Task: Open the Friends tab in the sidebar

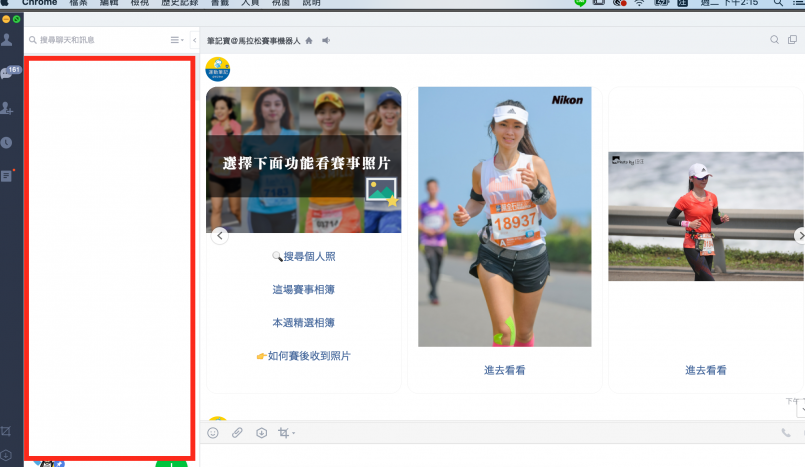Action: (x=7, y=40)
